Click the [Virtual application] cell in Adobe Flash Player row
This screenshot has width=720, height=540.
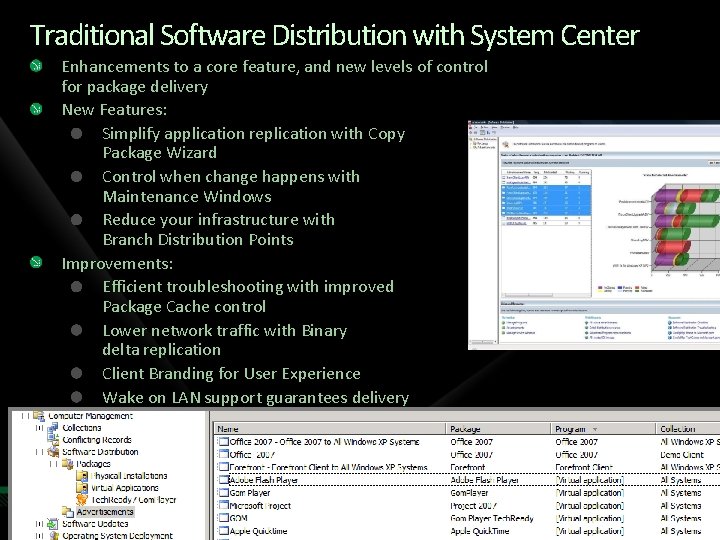coord(590,480)
